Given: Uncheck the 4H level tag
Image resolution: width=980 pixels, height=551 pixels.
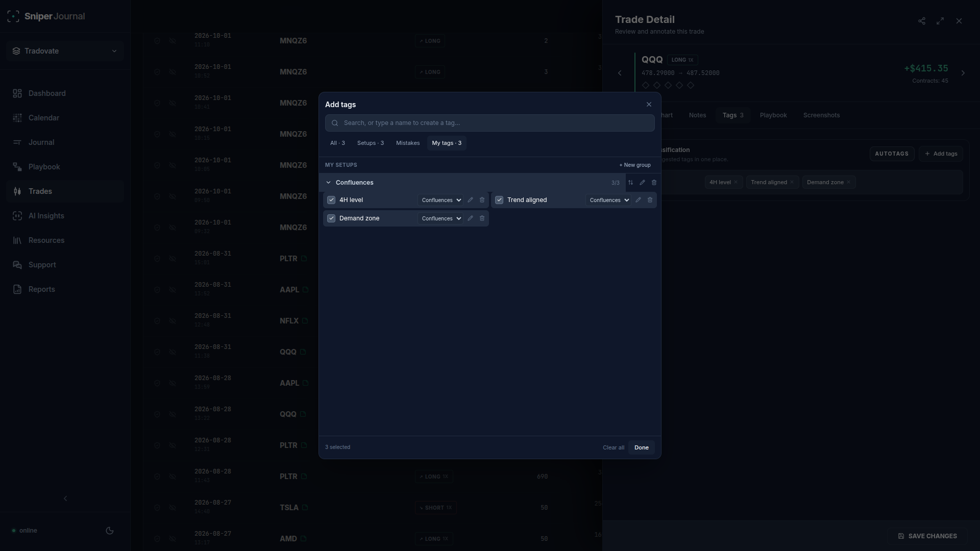Looking at the screenshot, I should [331, 200].
